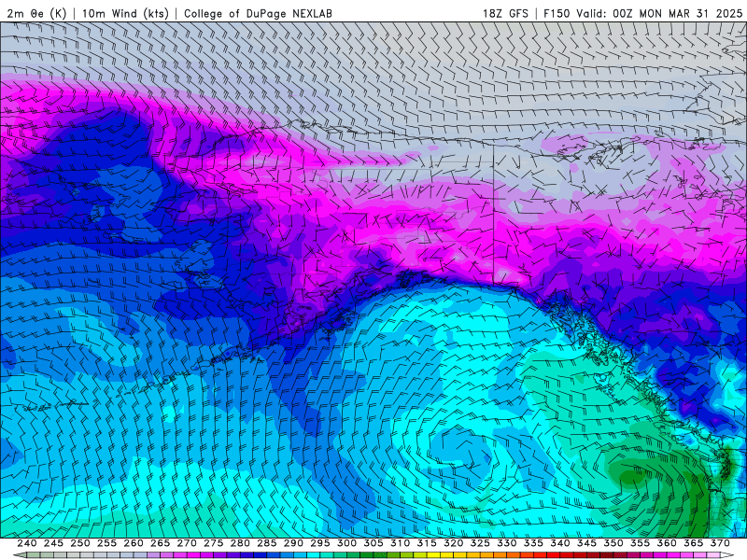
Task: Click the 360 color scale label
Action: (668, 543)
